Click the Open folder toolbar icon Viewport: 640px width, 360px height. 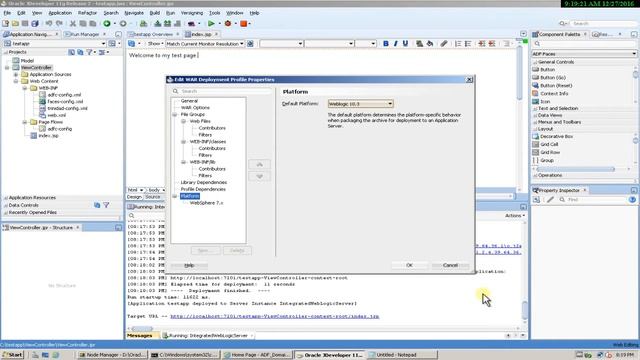[x=16, y=24]
